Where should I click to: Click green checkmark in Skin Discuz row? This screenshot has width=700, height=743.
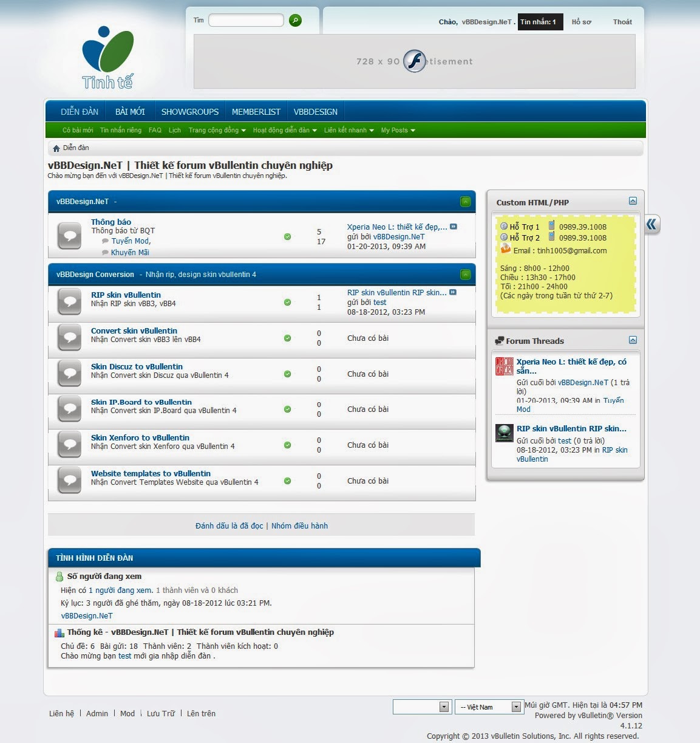(287, 374)
